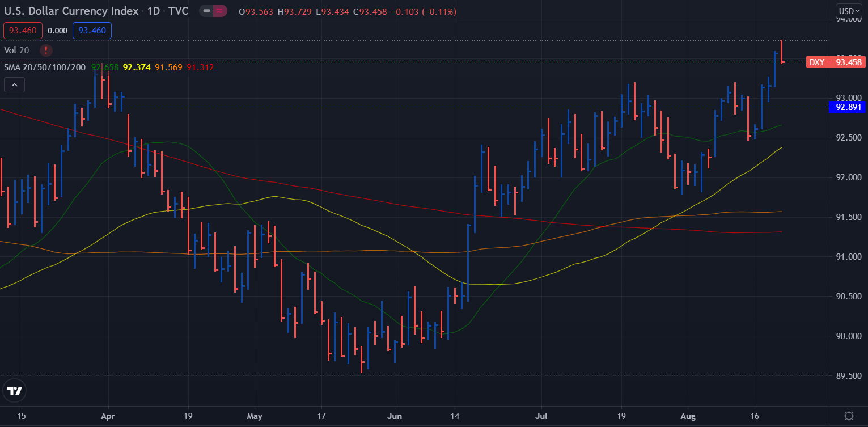Viewport: 868px width, 427px height.
Task: Click the DXY 93.458 price label
Action: click(x=835, y=62)
